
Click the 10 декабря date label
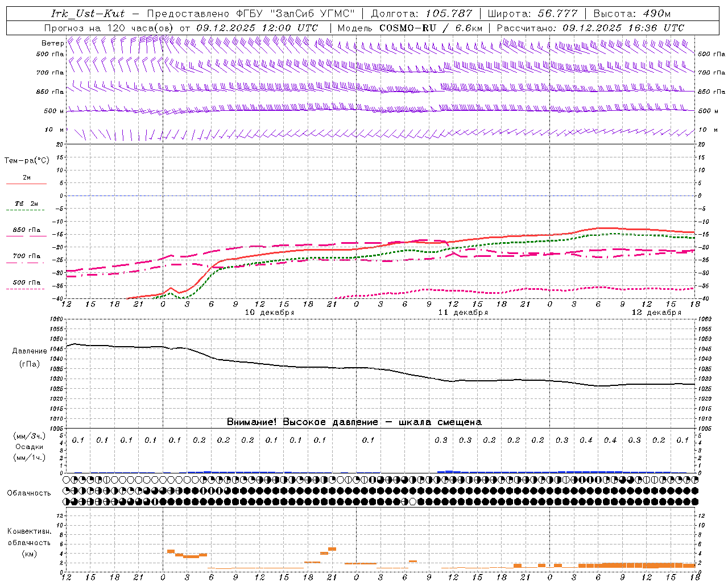click(270, 313)
